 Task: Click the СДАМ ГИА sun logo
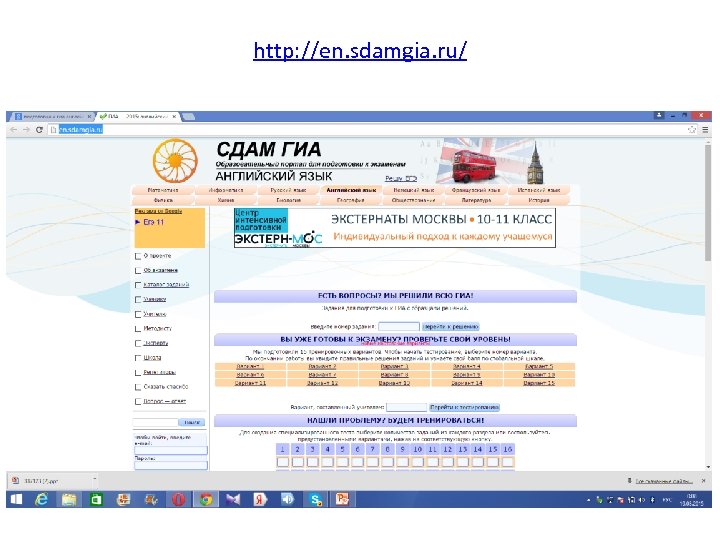(x=175, y=161)
